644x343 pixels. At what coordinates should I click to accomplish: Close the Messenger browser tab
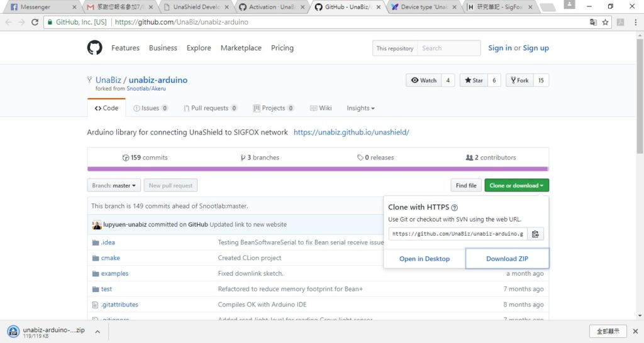74,7
